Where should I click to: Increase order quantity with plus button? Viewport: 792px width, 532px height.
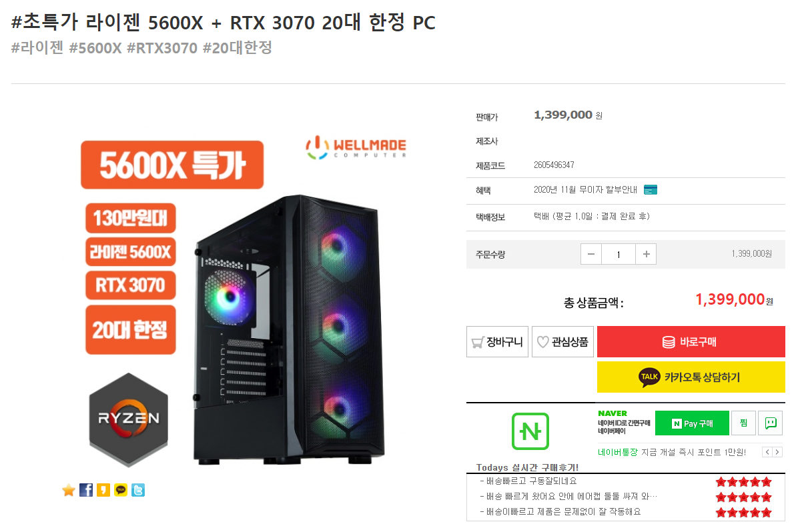coord(646,254)
